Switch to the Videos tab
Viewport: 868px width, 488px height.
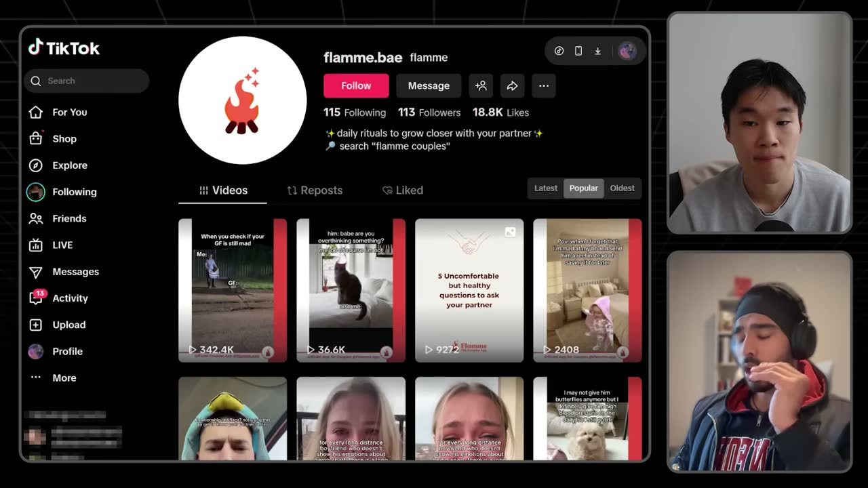pos(223,190)
